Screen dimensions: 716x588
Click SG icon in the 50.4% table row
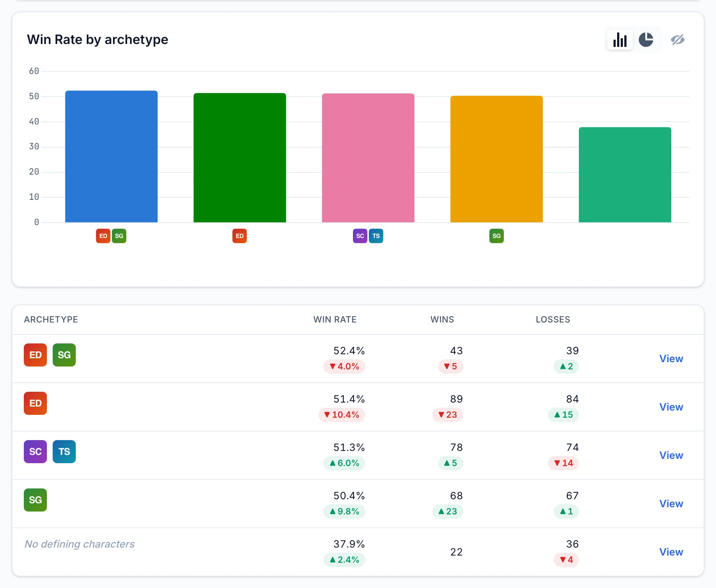(35, 500)
